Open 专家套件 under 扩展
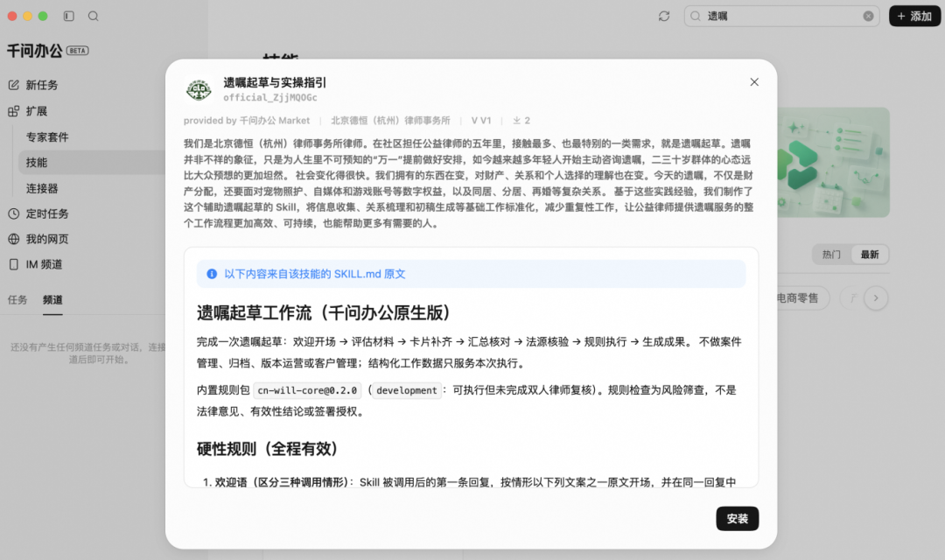 coord(47,136)
